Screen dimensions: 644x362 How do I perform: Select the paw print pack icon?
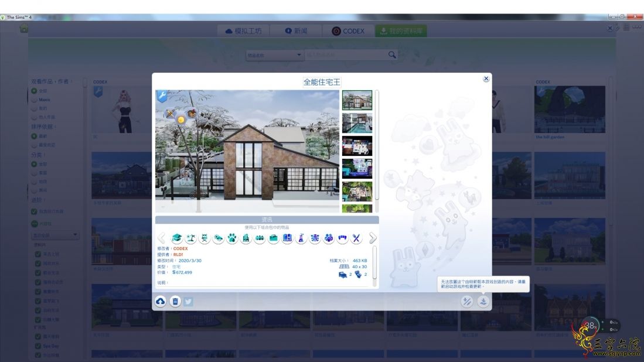[x=232, y=238]
